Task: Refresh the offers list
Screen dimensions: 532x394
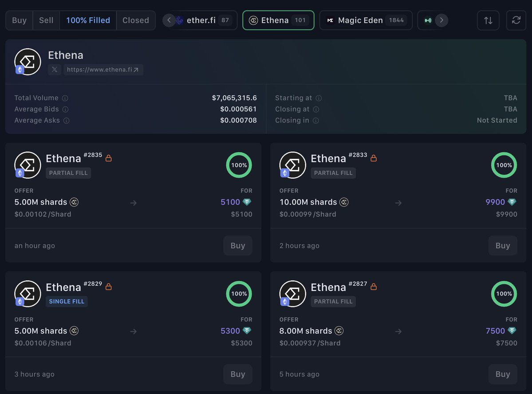Action: 516,20
